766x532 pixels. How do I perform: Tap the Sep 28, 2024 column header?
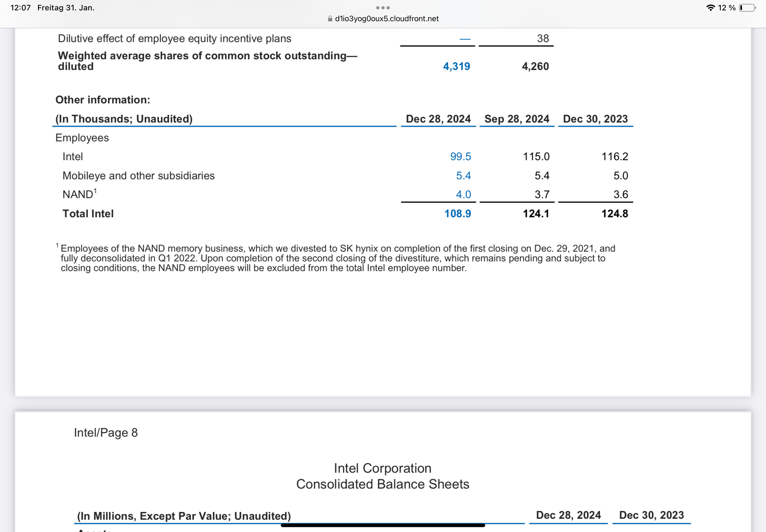[516, 119]
